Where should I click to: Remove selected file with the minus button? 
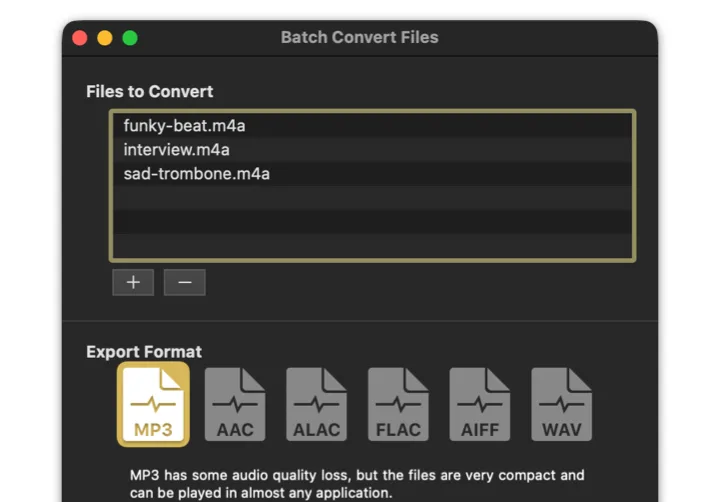point(185,282)
